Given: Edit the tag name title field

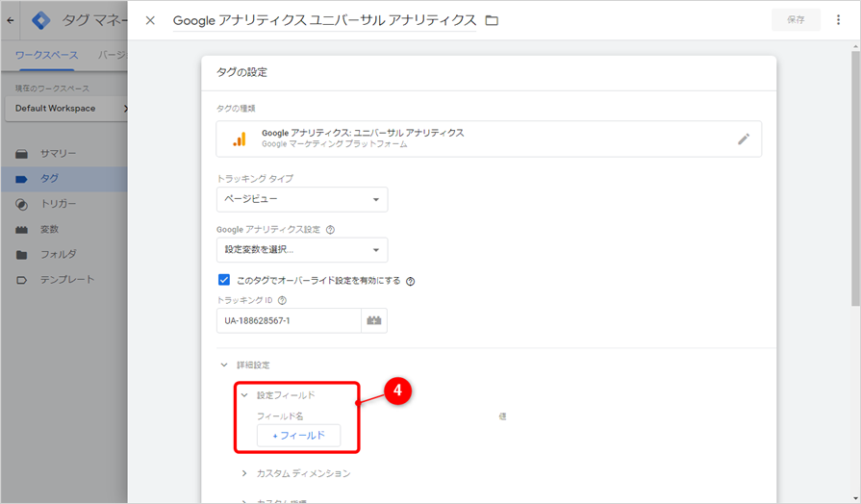Looking at the screenshot, I should (x=324, y=20).
